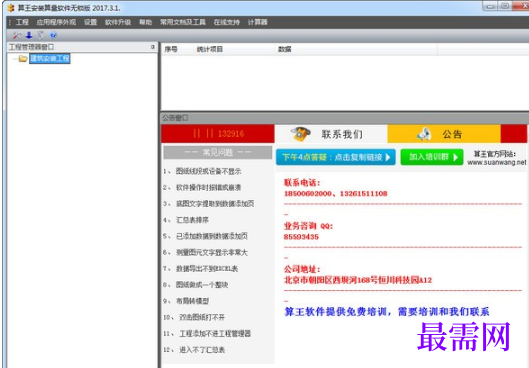Image resolution: width=529 pixels, height=368 pixels.
Task: Open the 应用程序外观 menu
Action: [x=56, y=22]
